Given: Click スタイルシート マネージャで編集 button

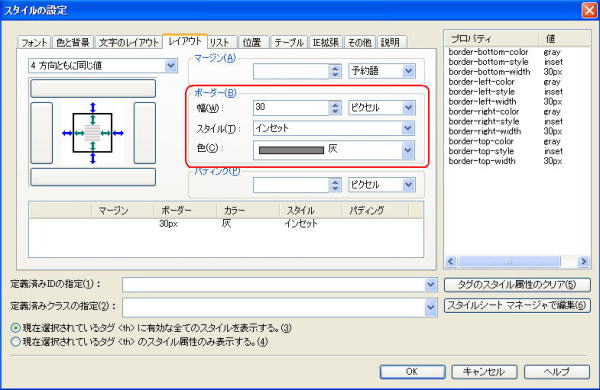Looking at the screenshot, I should 517,305.
